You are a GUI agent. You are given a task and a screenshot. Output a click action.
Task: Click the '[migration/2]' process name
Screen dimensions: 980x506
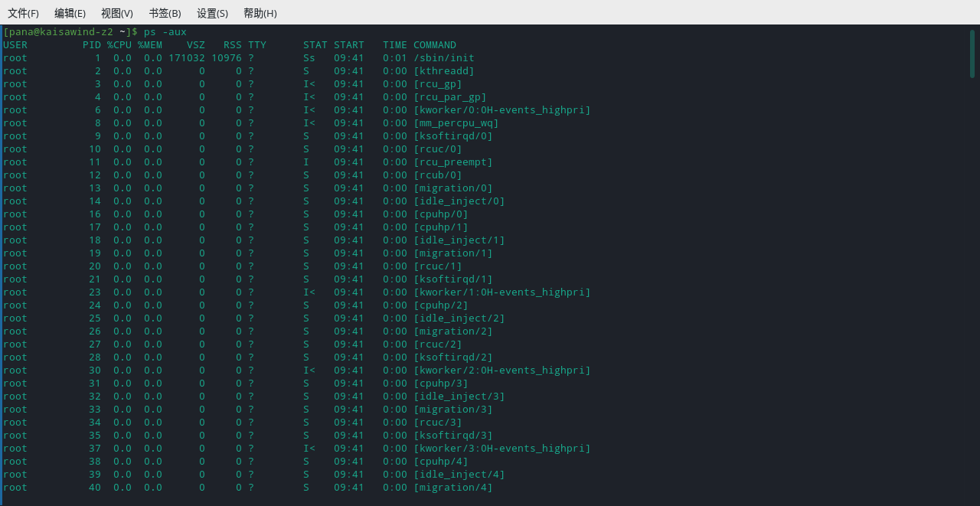(x=453, y=331)
